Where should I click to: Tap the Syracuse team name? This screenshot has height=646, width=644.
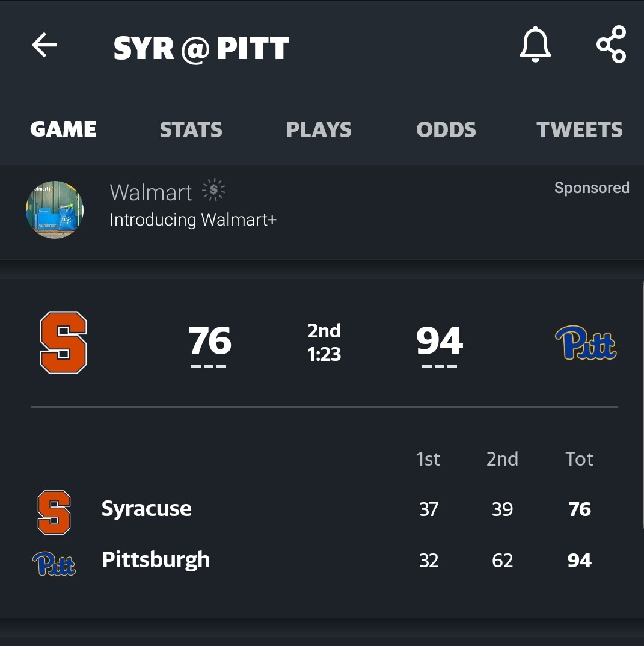[x=146, y=509]
